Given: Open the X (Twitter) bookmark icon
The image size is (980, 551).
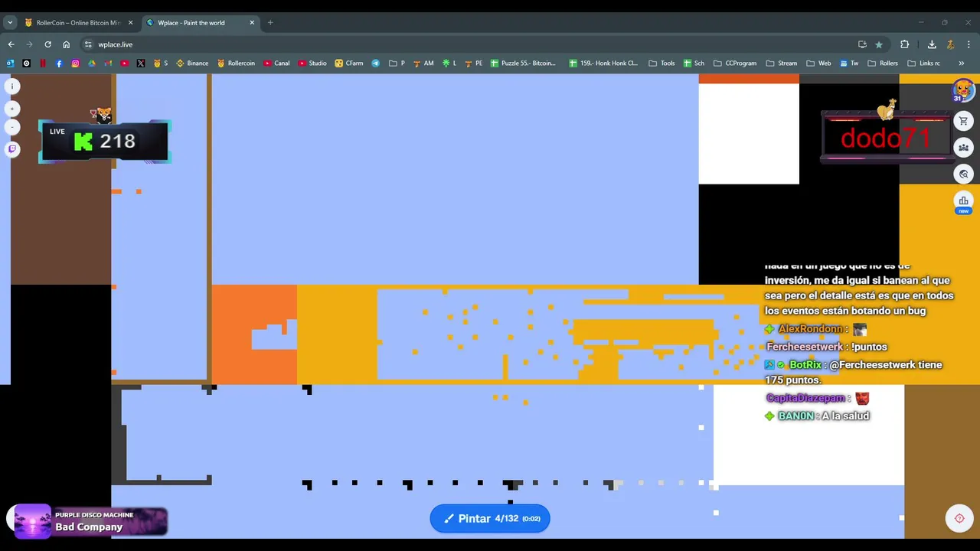Looking at the screenshot, I should click(x=141, y=64).
